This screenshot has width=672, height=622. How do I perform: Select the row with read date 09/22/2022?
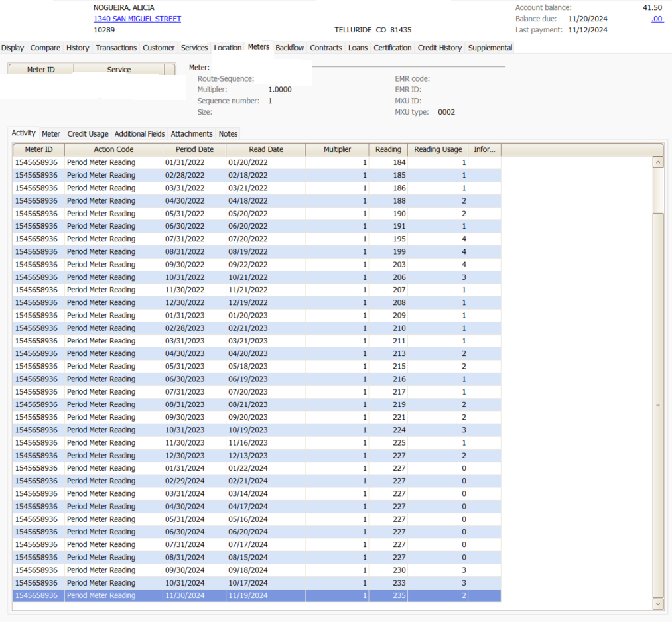[257, 265]
